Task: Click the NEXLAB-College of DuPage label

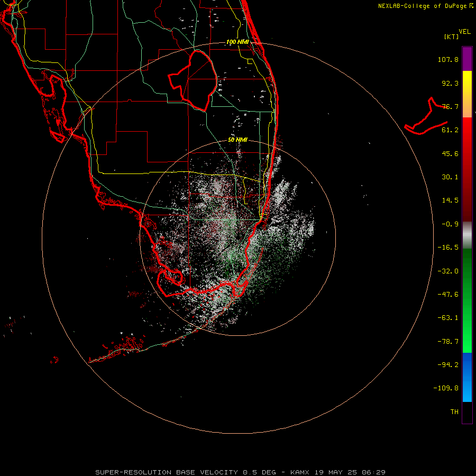Action: (425, 6)
